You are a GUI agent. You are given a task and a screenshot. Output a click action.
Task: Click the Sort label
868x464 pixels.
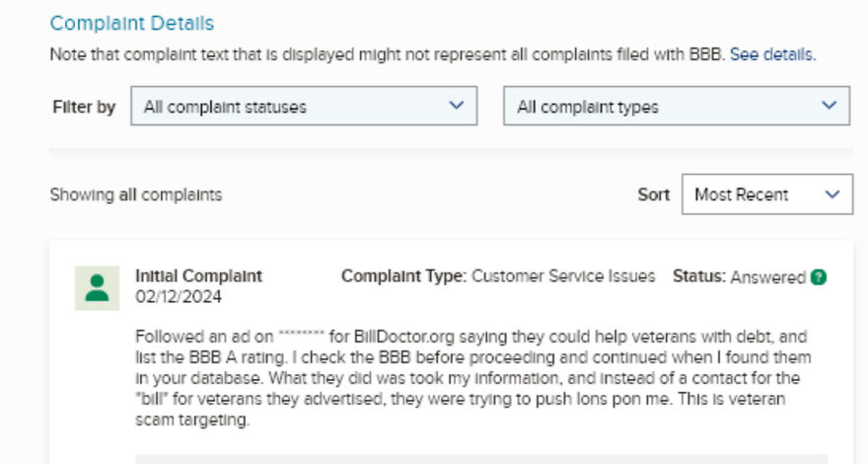[653, 194]
